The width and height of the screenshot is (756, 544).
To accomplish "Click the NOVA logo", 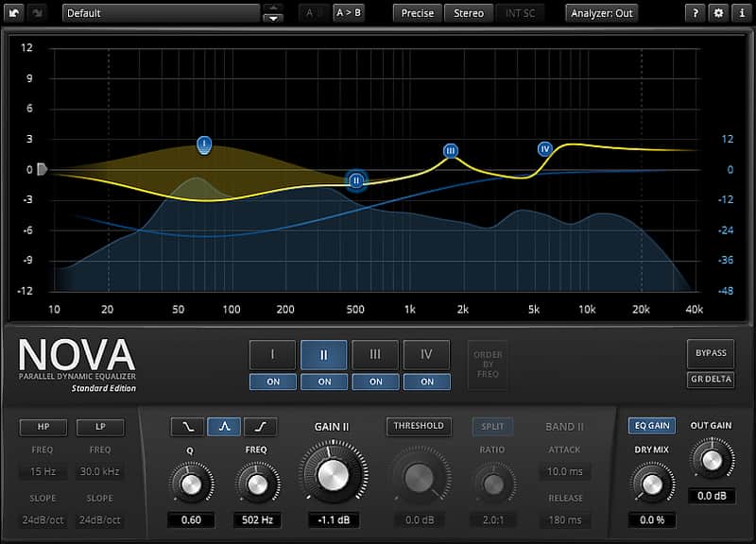I will coord(77,355).
